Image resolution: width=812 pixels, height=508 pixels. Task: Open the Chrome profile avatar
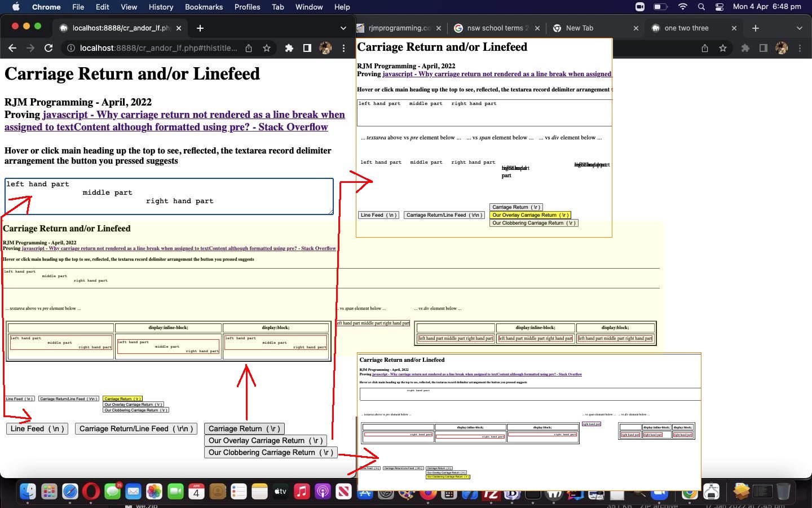[325, 48]
